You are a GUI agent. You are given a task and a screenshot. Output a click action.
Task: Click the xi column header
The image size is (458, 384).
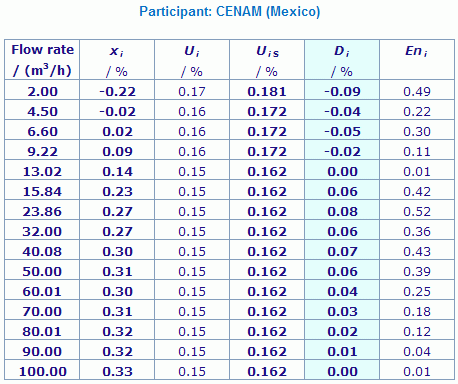click(117, 60)
